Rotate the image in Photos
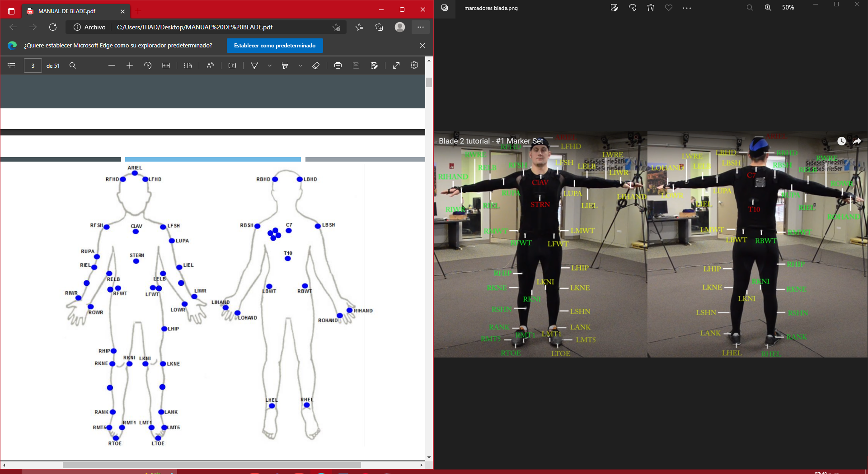 [633, 8]
